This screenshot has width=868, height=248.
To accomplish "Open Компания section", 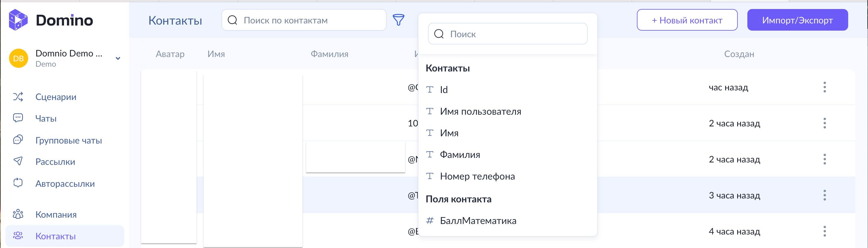I will coord(56,215).
